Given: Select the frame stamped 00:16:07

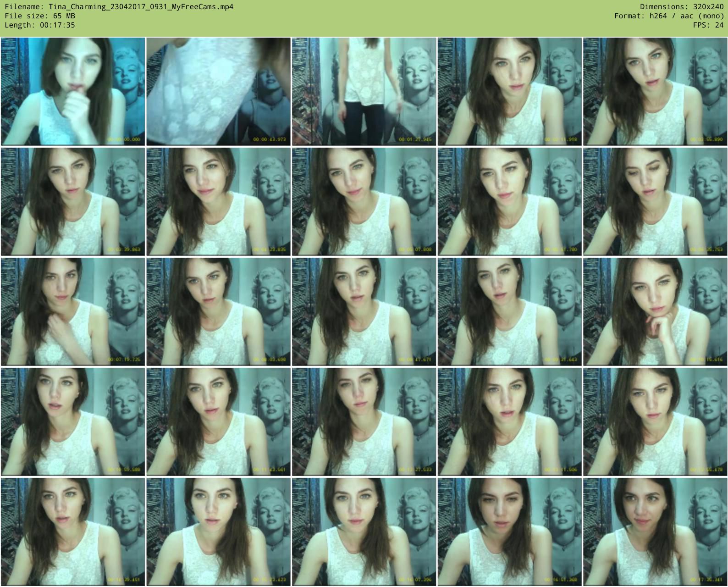Looking at the screenshot, I should (364, 532).
